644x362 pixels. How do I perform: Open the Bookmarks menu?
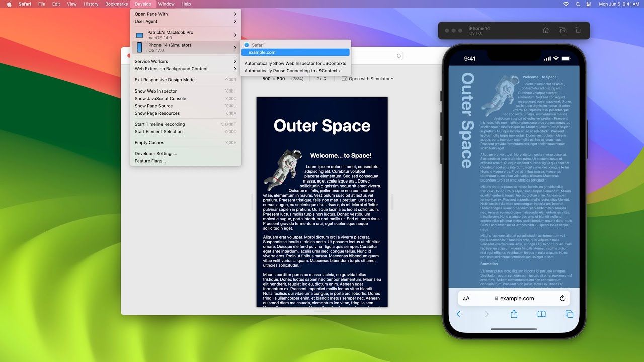[x=117, y=4]
